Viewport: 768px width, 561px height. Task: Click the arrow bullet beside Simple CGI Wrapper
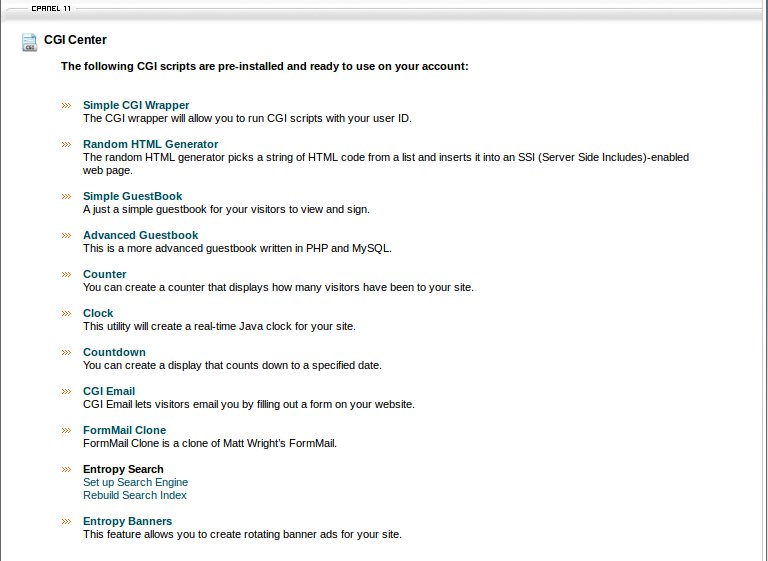pyautogui.click(x=66, y=105)
